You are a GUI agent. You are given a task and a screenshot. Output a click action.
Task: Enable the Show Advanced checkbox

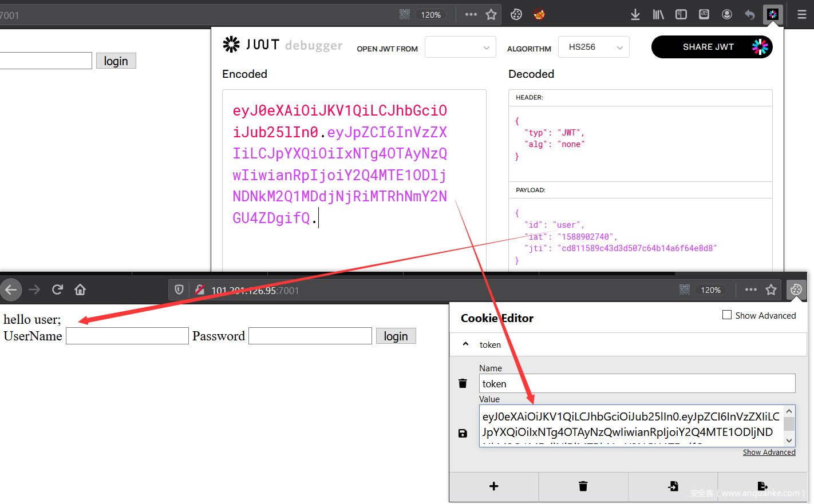point(727,315)
